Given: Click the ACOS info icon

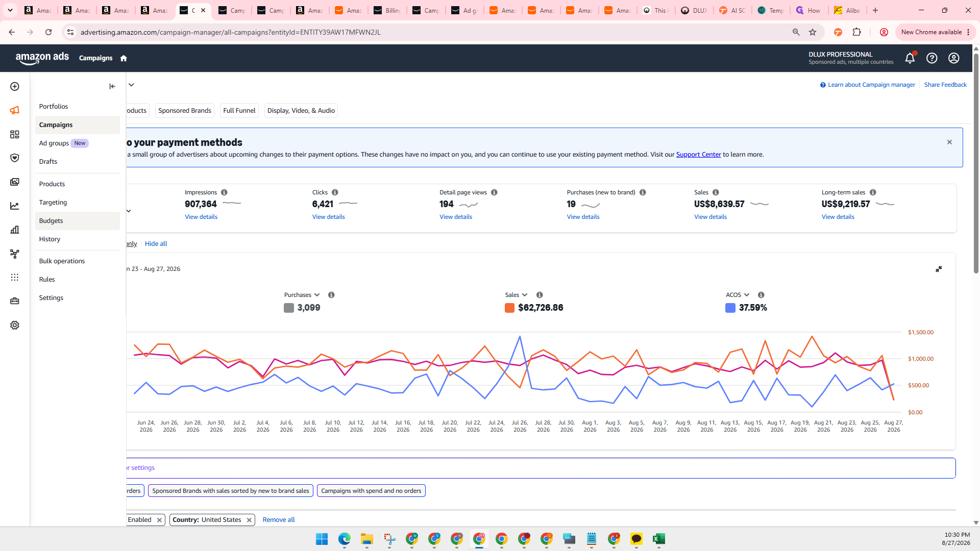Looking at the screenshot, I should click(x=761, y=295).
